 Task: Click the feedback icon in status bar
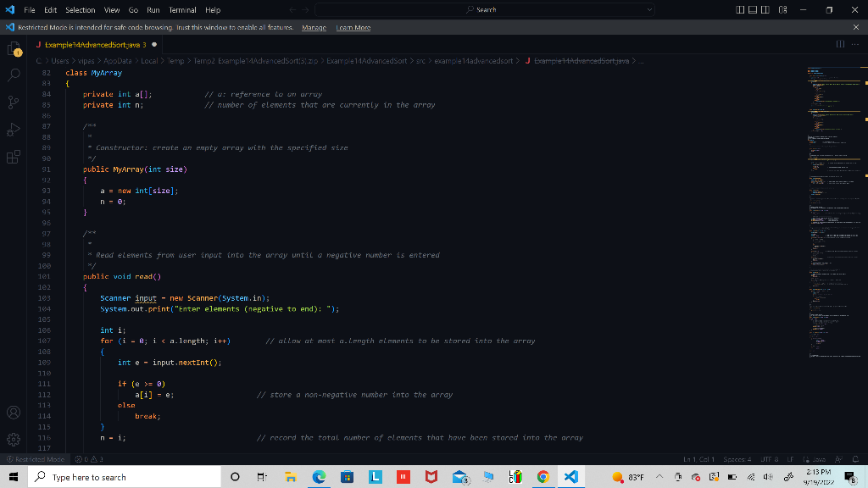[838, 459]
